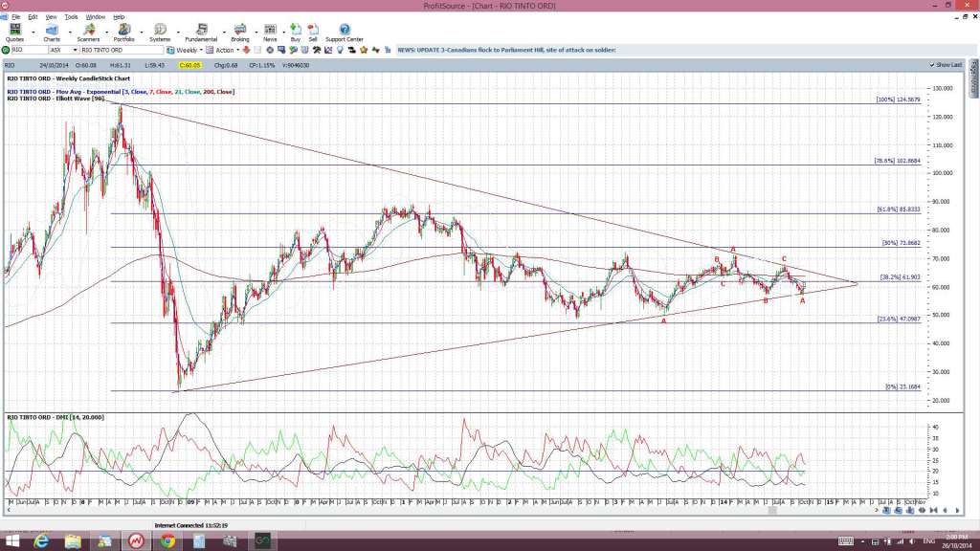The image size is (980, 551).
Task: Expand the Charts dropdown arrow
Action: pyautogui.click(x=69, y=32)
